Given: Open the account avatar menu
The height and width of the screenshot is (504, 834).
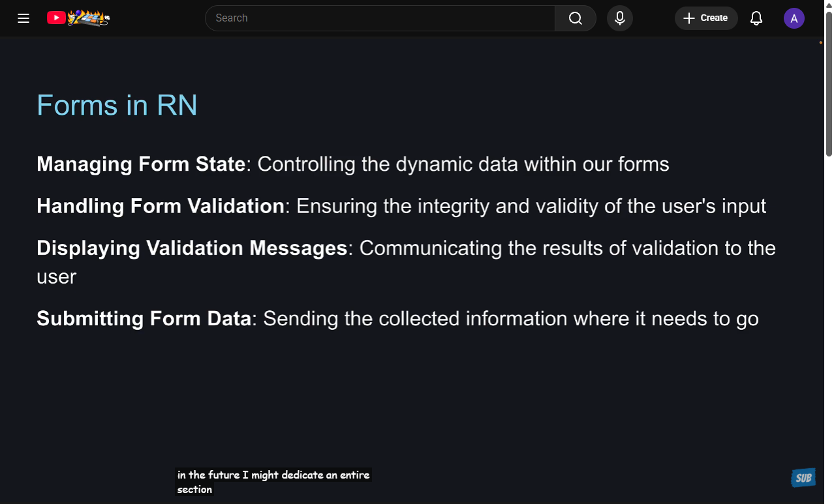Looking at the screenshot, I should [x=794, y=18].
